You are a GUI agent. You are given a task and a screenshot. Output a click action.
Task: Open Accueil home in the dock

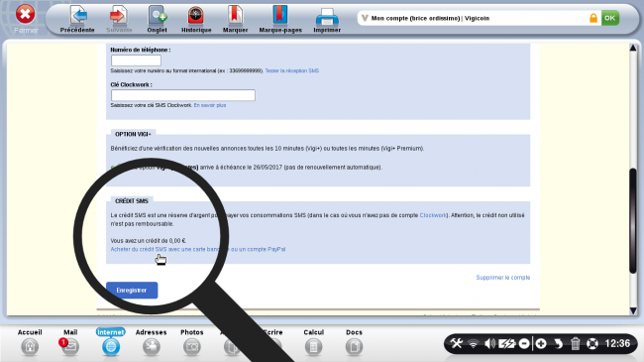[30, 347]
